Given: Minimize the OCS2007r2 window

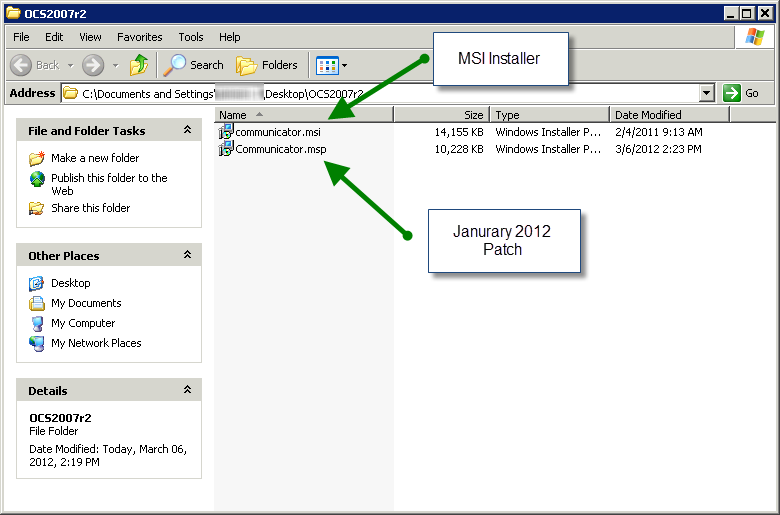Looking at the screenshot, I should pyautogui.click(x=730, y=13).
